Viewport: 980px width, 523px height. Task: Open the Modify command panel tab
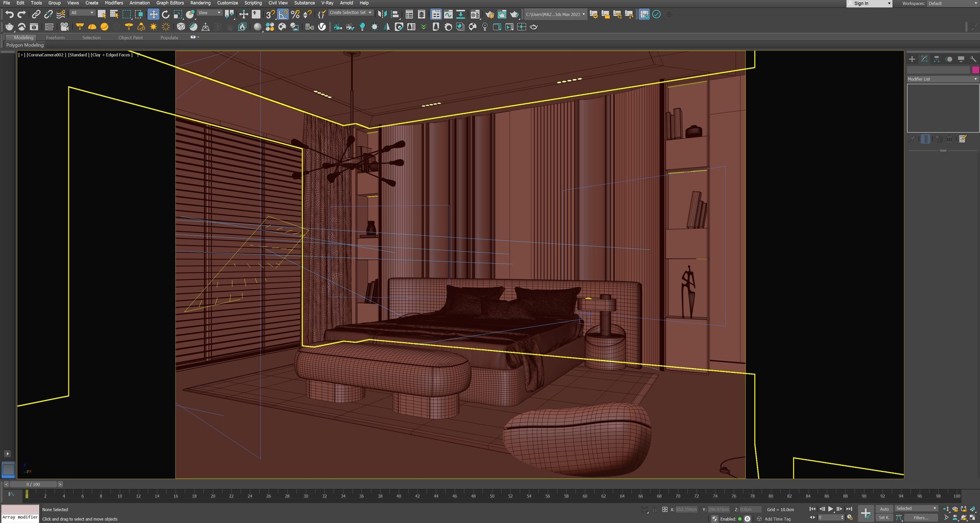924,59
